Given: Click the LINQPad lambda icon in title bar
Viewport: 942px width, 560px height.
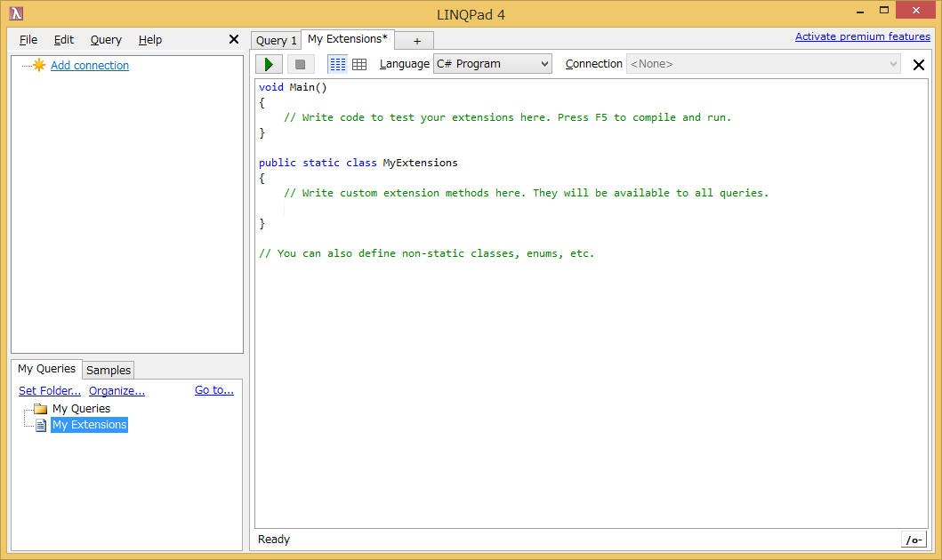Looking at the screenshot, I should point(16,13).
